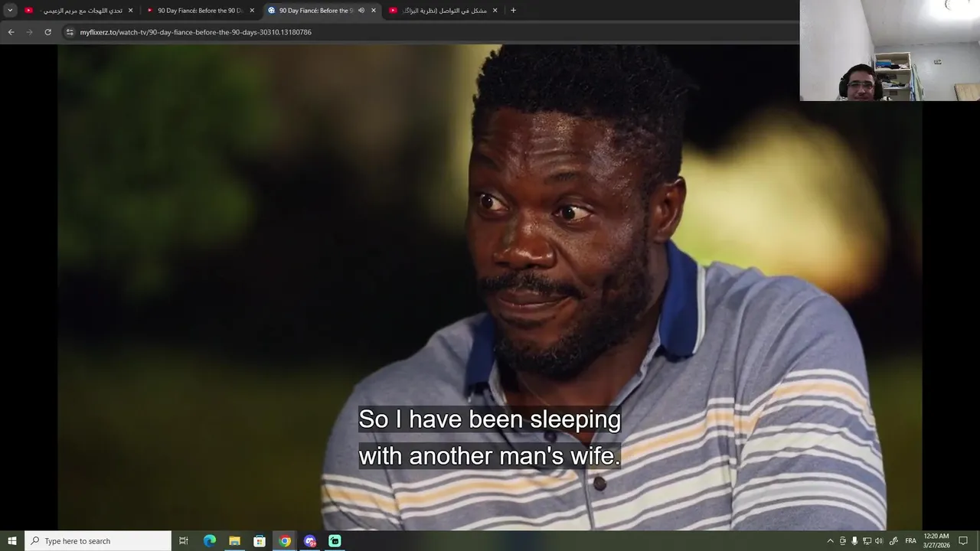
Task: Click the webcam overlay thumbnail
Action: tap(890, 51)
